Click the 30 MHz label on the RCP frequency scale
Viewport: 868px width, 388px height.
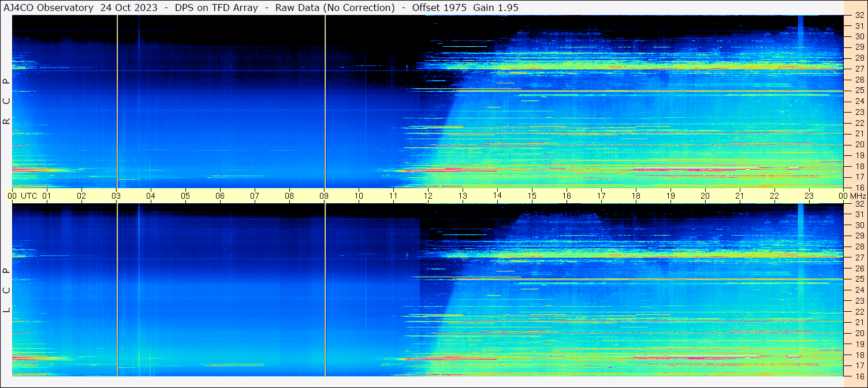point(859,36)
